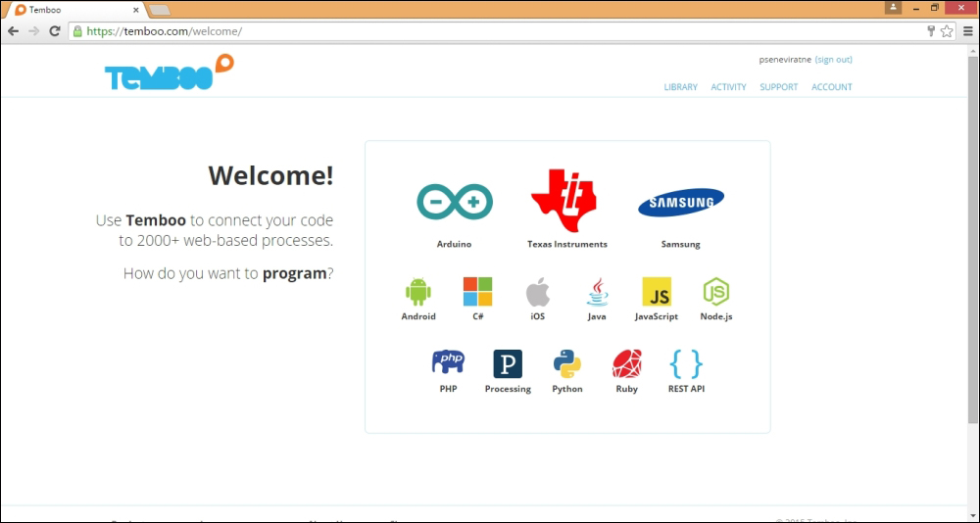Viewport: 980px width, 523px height.
Task: Choose the iOS Apple icon
Action: click(x=537, y=292)
